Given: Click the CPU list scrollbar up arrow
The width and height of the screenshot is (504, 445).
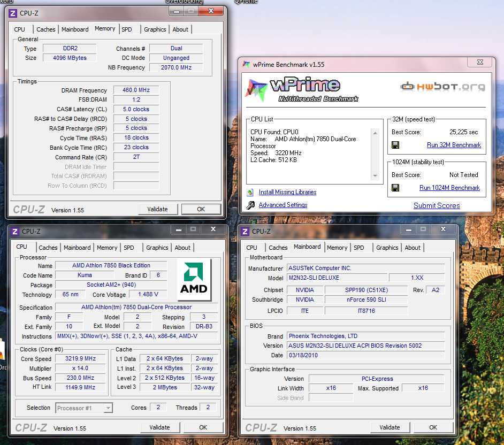Looking at the screenshot, I should [375, 133].
